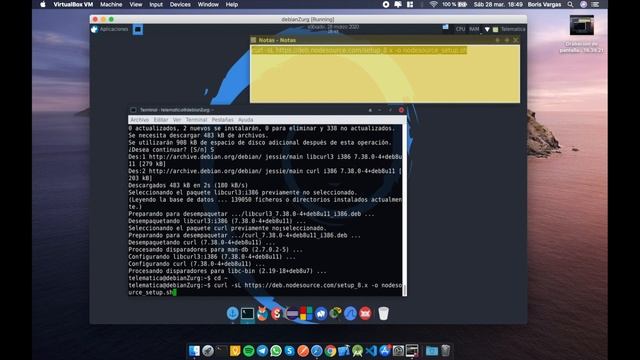Open Visual Studio Code from macOS Dock
Image resolution: width=640 pixels, height=360 pixels.
[x=371, y=351]
